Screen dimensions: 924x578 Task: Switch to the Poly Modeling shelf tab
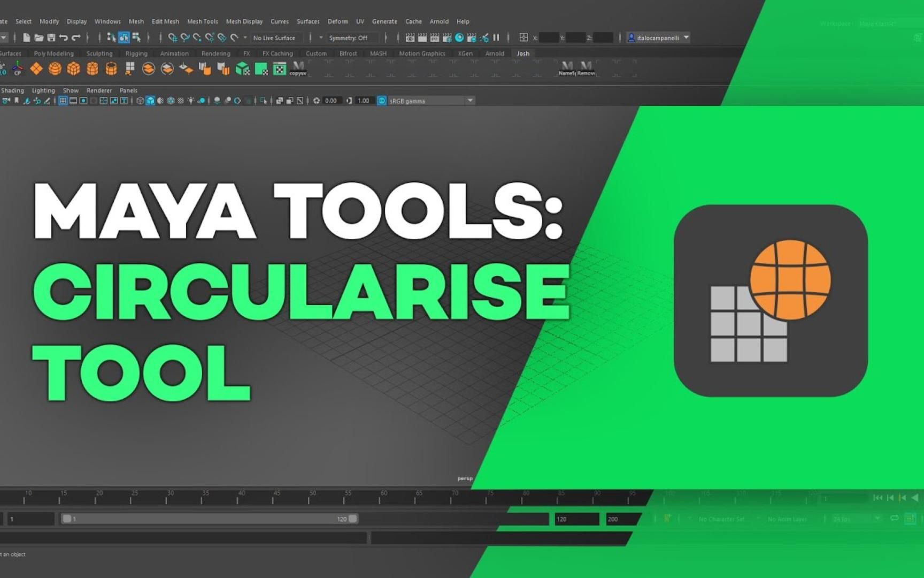coord(52,54)
